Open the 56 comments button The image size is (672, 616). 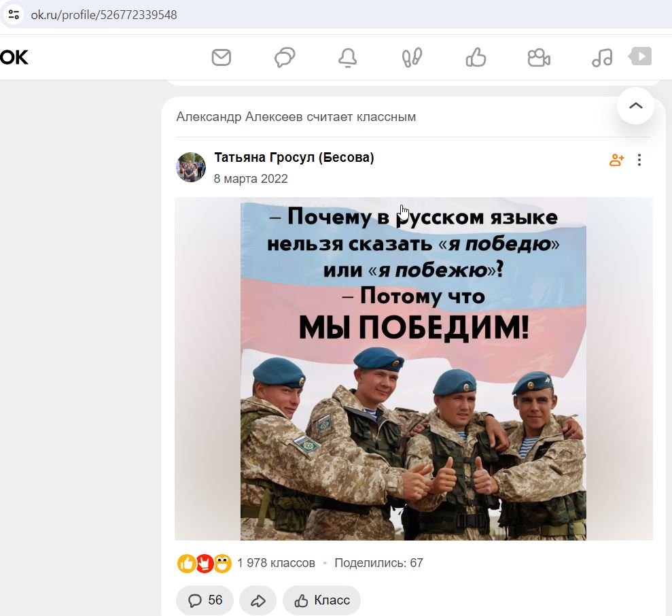[205, 600]
